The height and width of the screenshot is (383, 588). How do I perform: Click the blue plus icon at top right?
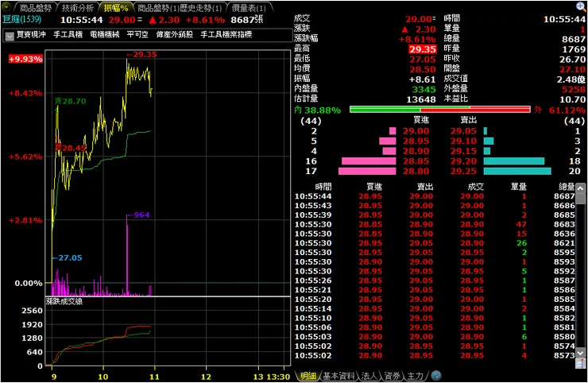(x=581, y=6)
